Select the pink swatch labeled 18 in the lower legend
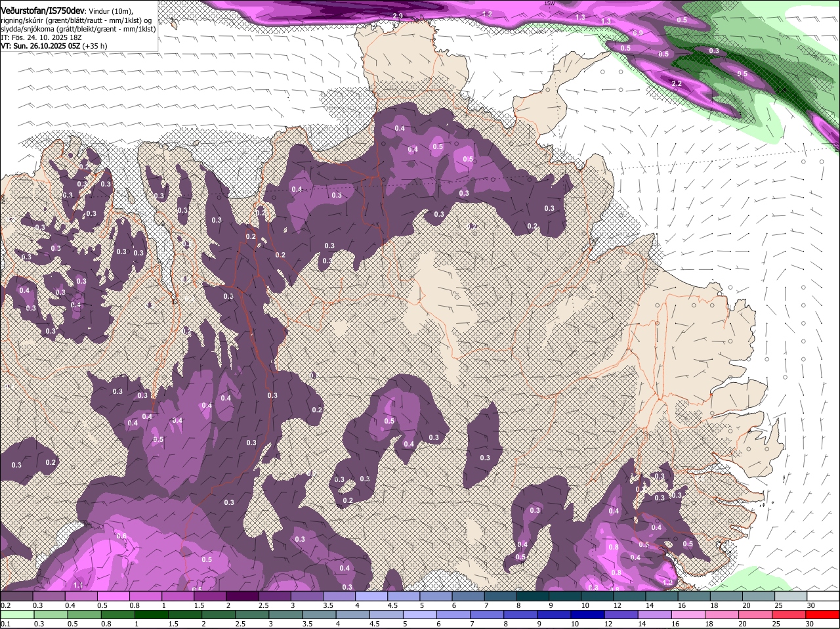The image size is (840, 629). coord(723,615)
